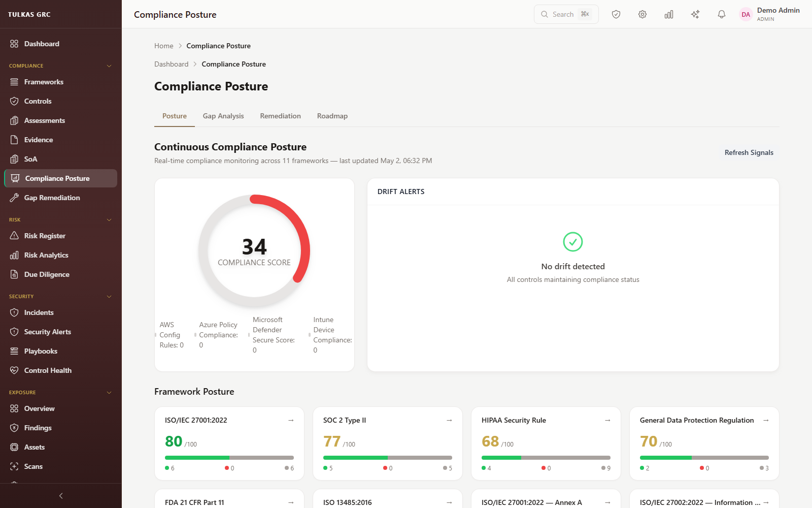Click the Search field in top bar
This screenshot has width=812, height=508.
(x=566, y=14)
